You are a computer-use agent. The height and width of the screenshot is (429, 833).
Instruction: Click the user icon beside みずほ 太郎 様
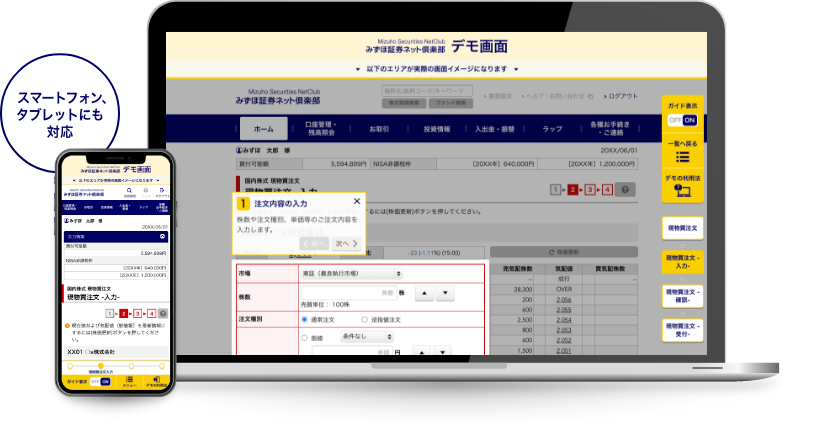click(x=239, y=151)
